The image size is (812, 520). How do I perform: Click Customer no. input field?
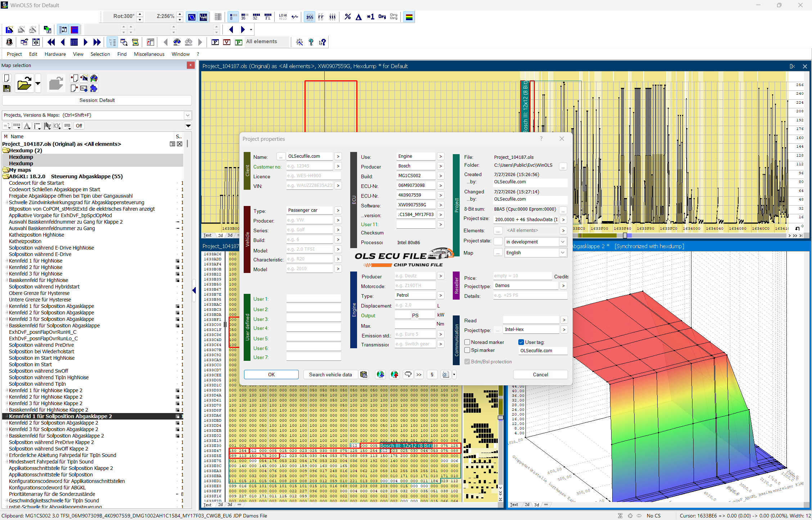click(310, 166)
